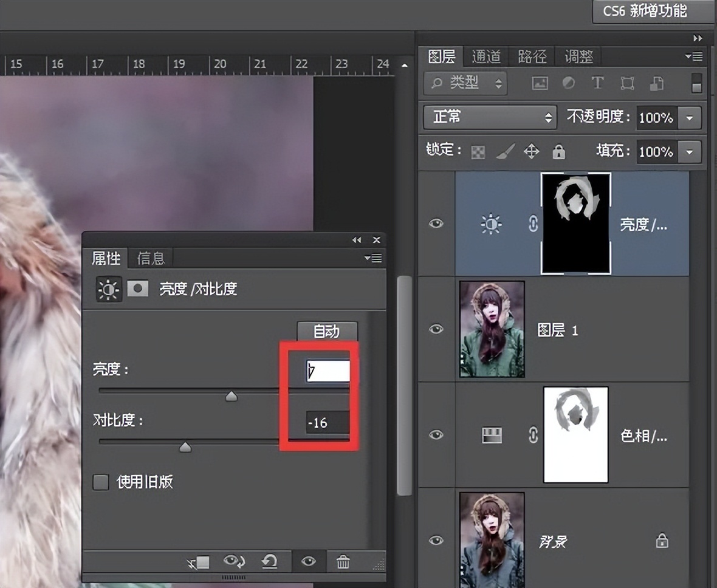Viewport: 717px width, 588px height.
Task: Click the Brightness/Contrast sun icon in Properties panel
Action: (x=108, y=289)
